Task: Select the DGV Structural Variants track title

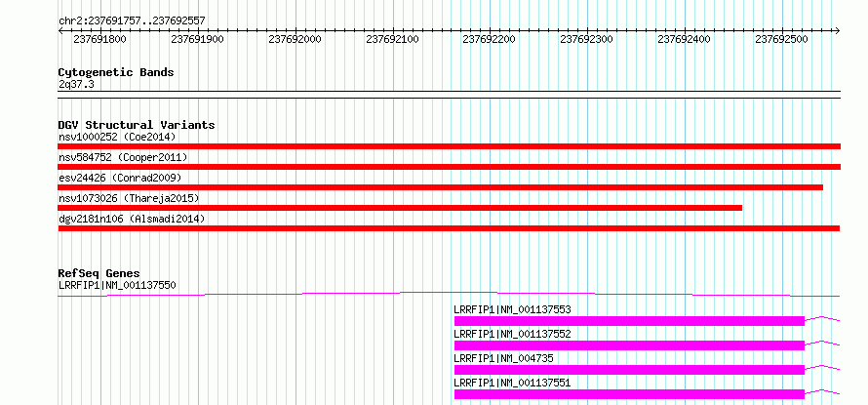Action: coord(137,125)
